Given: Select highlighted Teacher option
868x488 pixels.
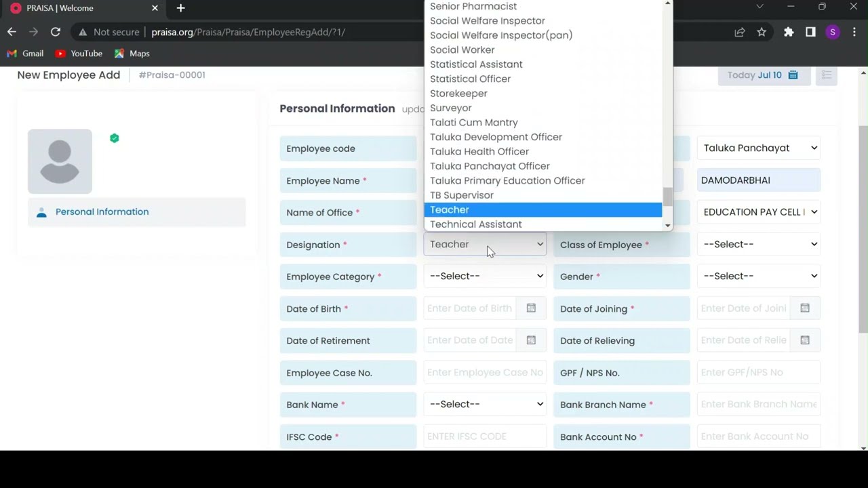Looking at the screenshot, I should pyautogui.click(x=542, y=210).
